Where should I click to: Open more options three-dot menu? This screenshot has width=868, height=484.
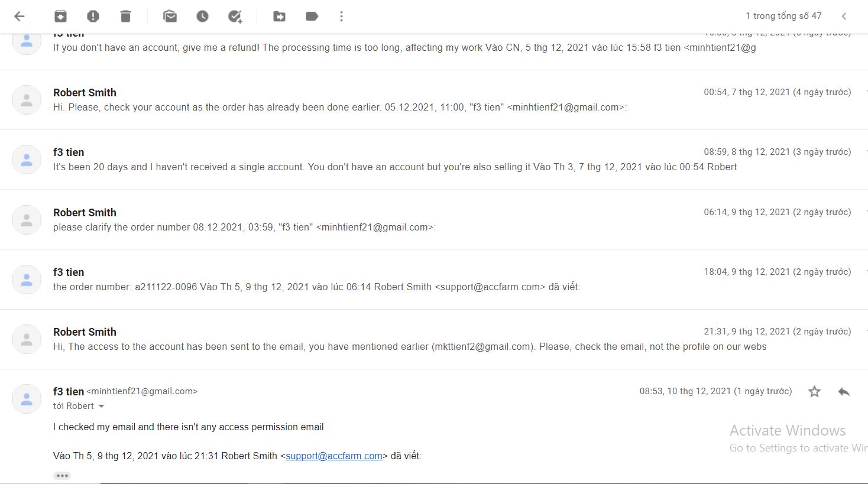(341, 17)
